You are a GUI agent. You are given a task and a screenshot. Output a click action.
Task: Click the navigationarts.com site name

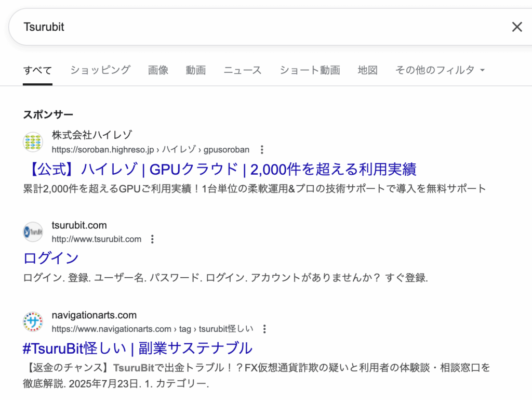coord(94,315)
